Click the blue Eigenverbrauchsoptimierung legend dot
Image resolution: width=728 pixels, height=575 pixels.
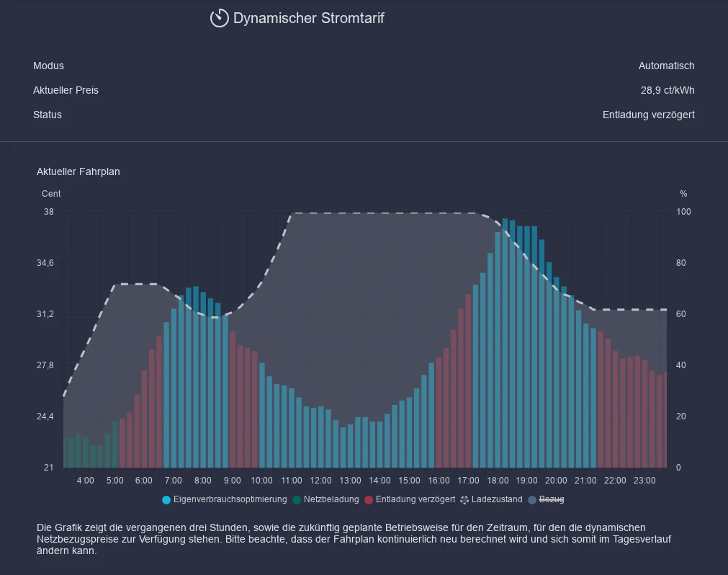[x=166, y=500]
